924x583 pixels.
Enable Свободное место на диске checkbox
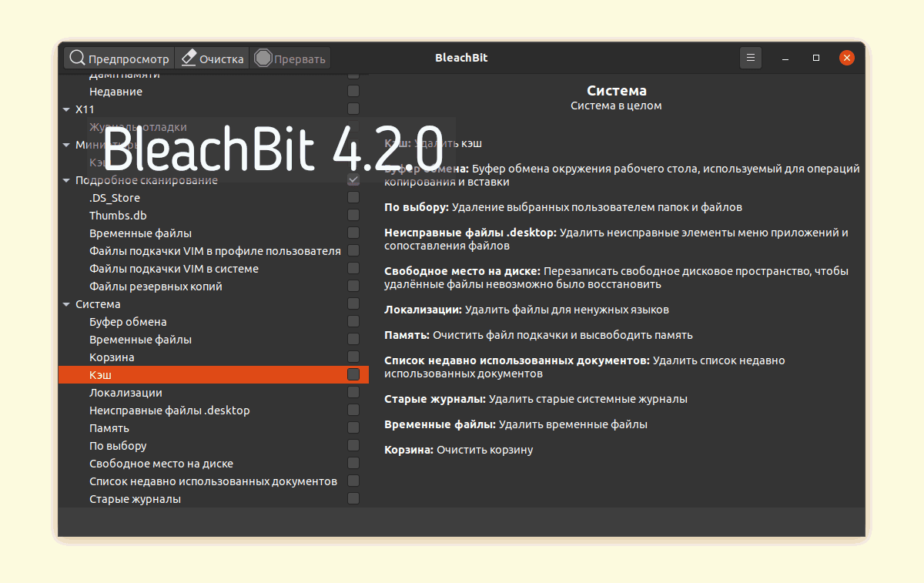353,463
